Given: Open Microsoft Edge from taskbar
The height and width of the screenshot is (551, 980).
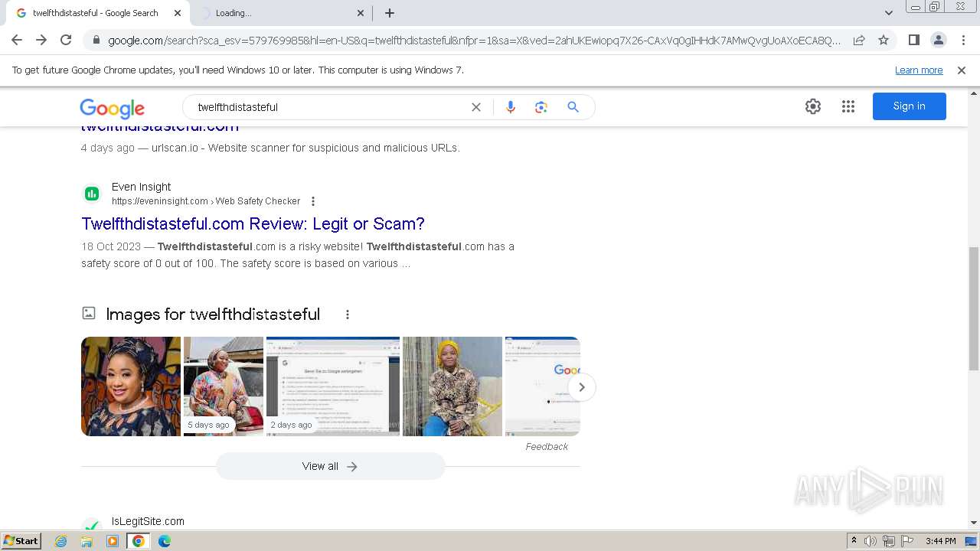Looking at the screenshot, I should (x=165, y=541).
